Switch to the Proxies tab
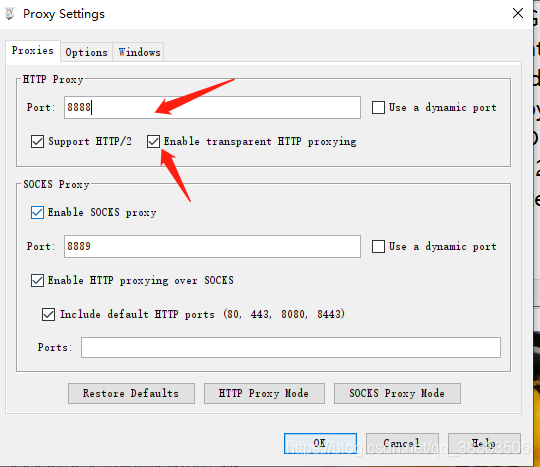Viewport: 540px width, 467px height. coord(33,51)
